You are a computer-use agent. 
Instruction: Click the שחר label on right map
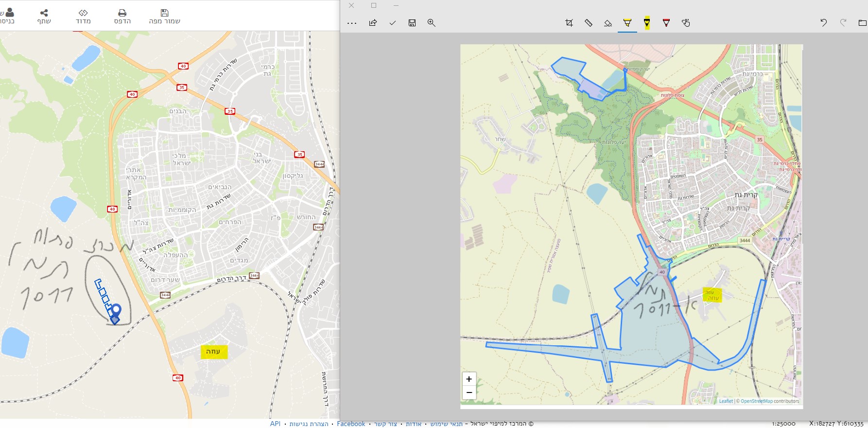500,139
